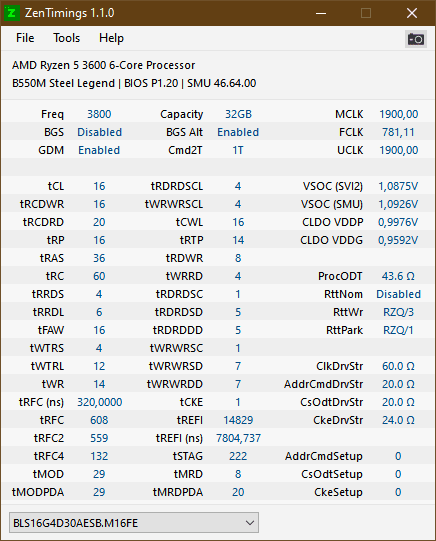This screenshot has height=541, width=436.
Task: Click the Freq value 3800
Action: point(99,114)
